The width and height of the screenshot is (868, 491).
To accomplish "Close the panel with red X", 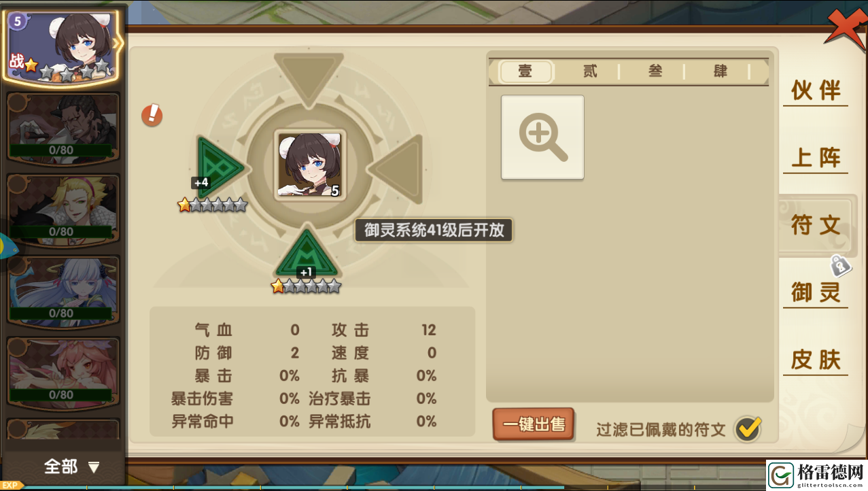I will click(845, 34).
